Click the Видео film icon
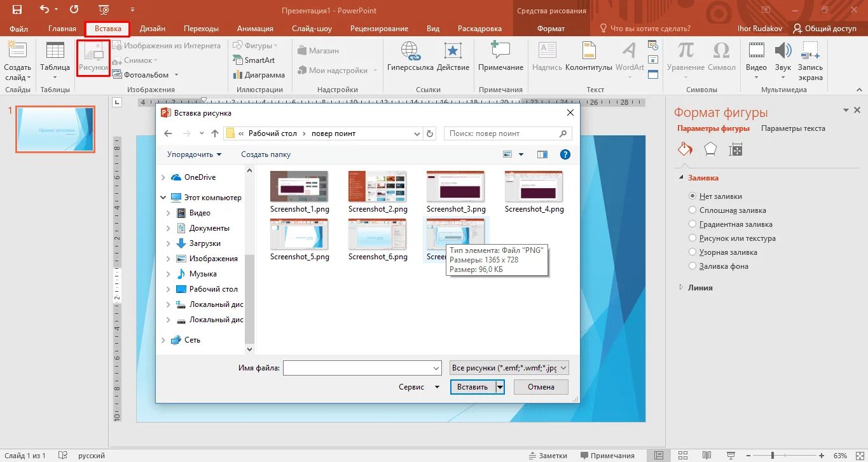 pyautogui.click(x=756, y=51)
